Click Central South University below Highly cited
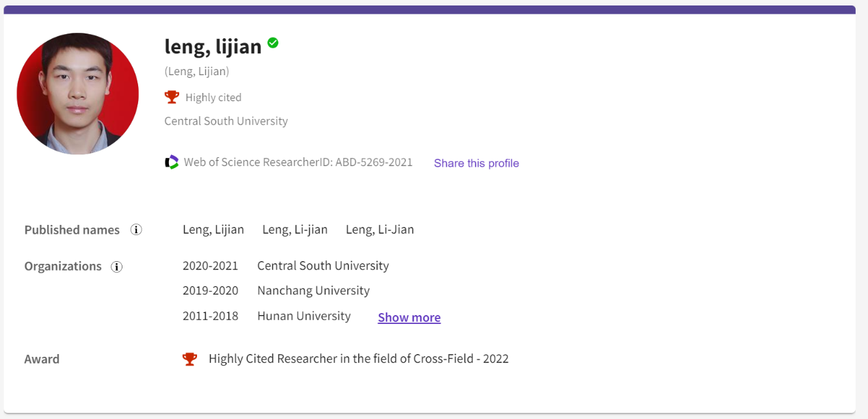 pyautogui.click(x=226, y=121)
